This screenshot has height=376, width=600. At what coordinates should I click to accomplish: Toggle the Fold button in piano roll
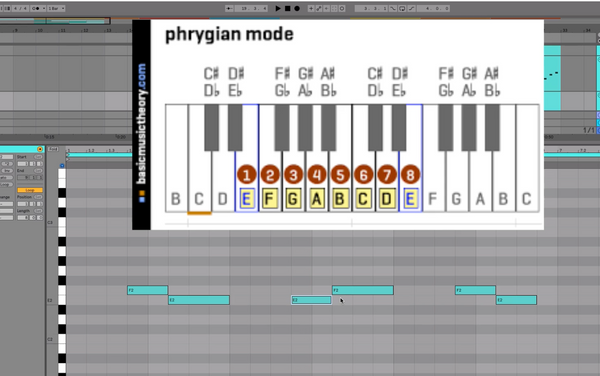pos(53,149)
